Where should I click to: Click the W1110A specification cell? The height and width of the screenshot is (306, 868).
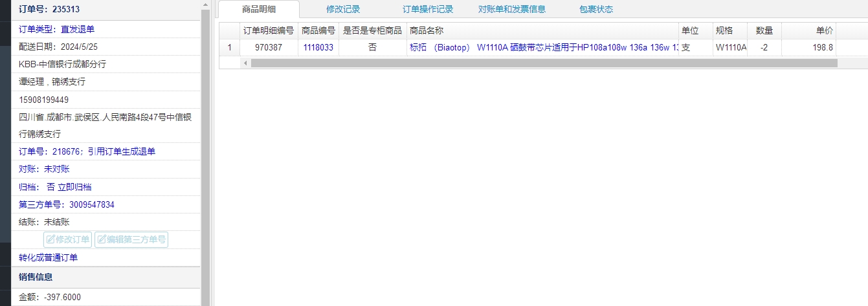(x=729, y=47)
